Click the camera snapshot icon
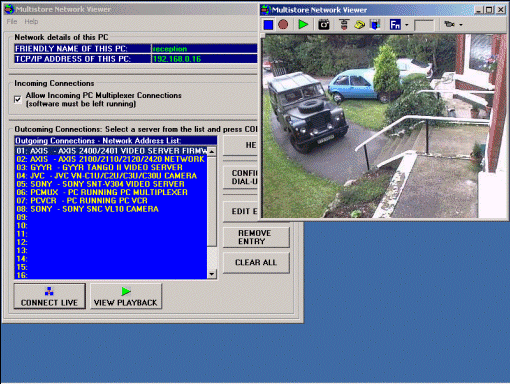 [323, 25]
